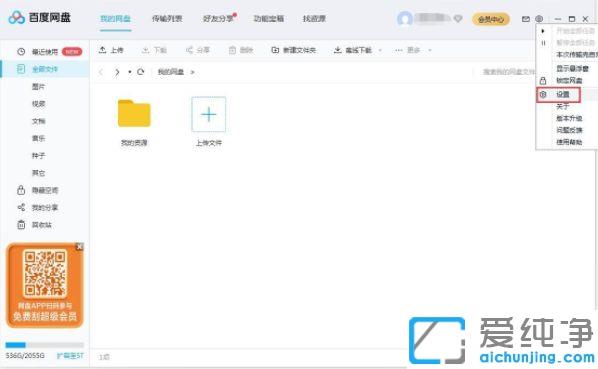
Task: Switch to the 我的网盘 tab
Action: 116,18
